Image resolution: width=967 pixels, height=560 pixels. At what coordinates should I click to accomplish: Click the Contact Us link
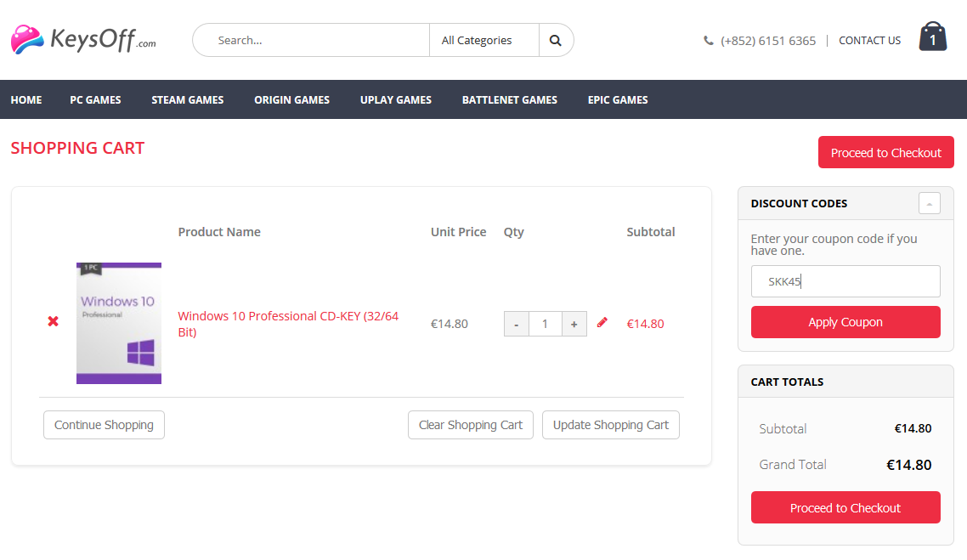point(869,41)
